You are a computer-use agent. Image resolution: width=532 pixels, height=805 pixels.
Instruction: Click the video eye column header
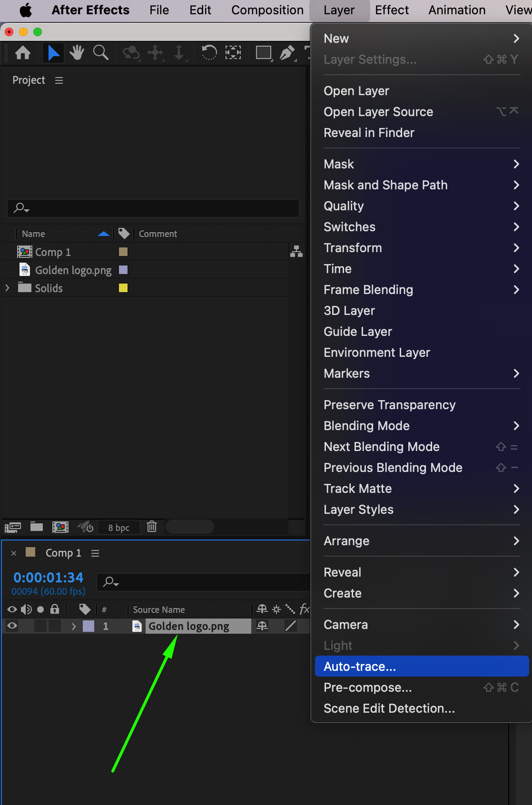coord(12,609)
